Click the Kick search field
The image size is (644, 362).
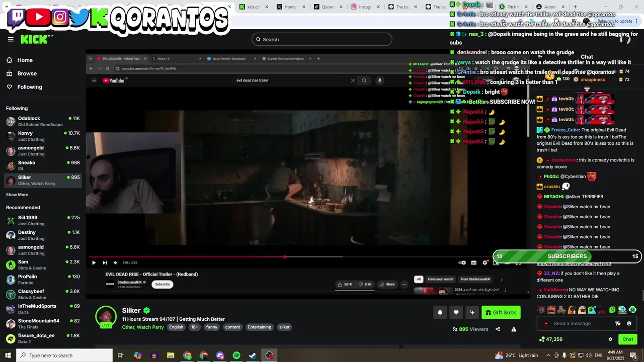click(x=322, y=39)
